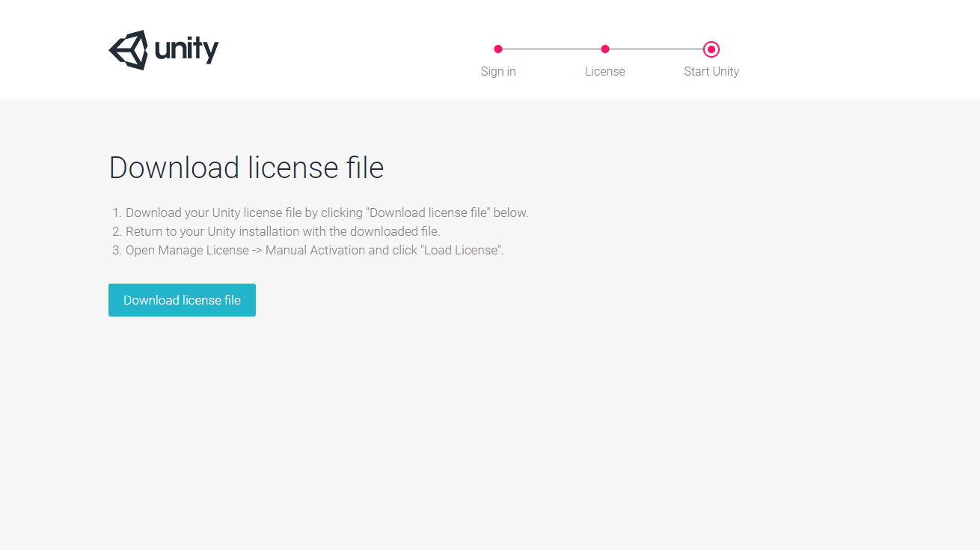Viewport: 980px width, 550px height.
Task: Select the License step dot
Action: (605, 49)
